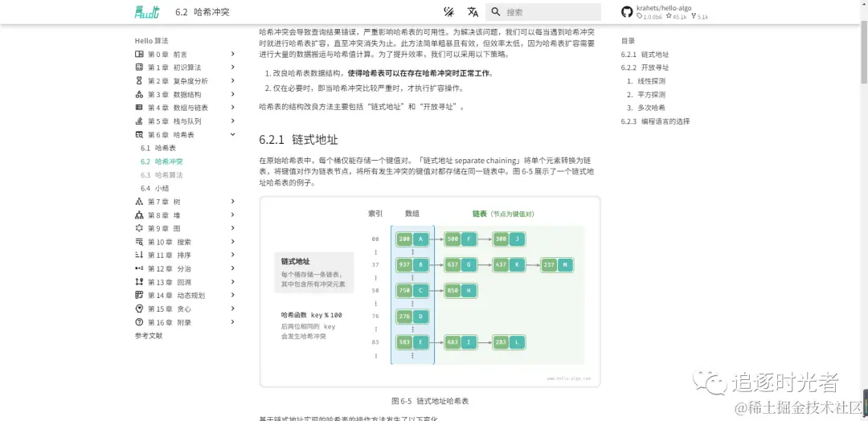The image size is (868, 421).
Task: Click the 第 15 章 贪心 chapter icon
Action: point(139,309)
